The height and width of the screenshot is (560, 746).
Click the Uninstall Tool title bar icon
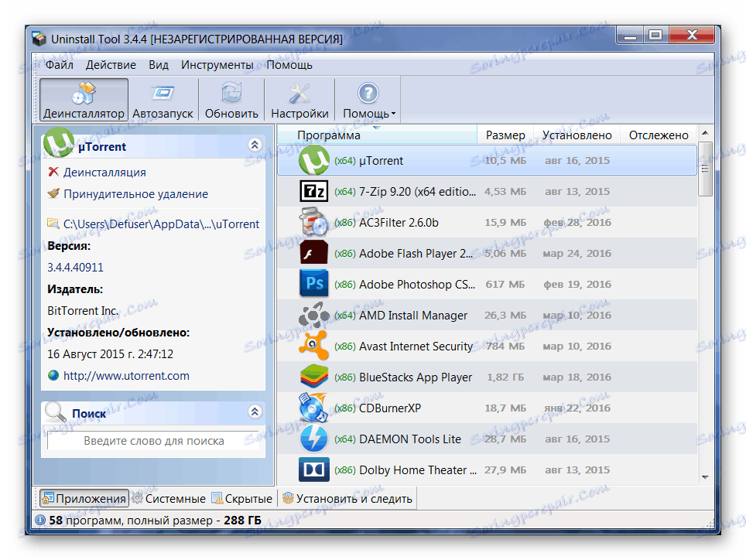39,39
